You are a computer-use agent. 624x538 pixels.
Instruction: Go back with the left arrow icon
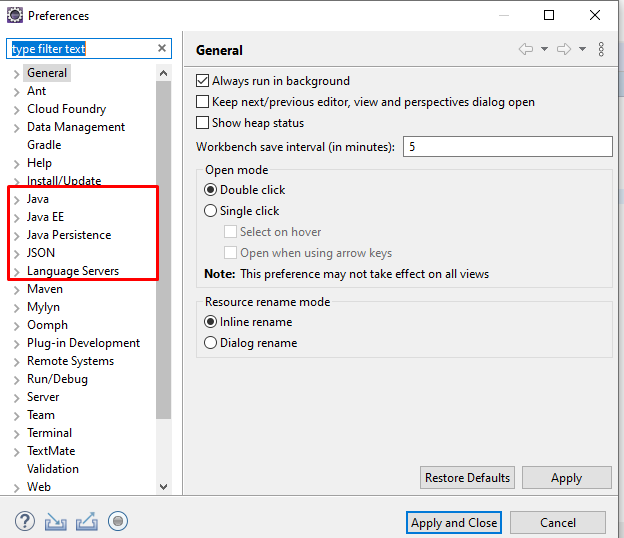[526, 49]
